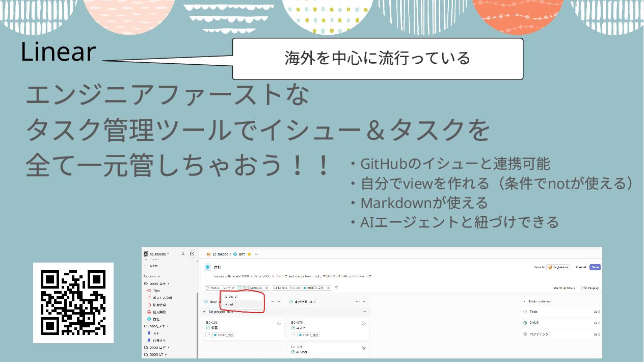Open the No project row options menu
644x362 pixels.
pos(364,312)
